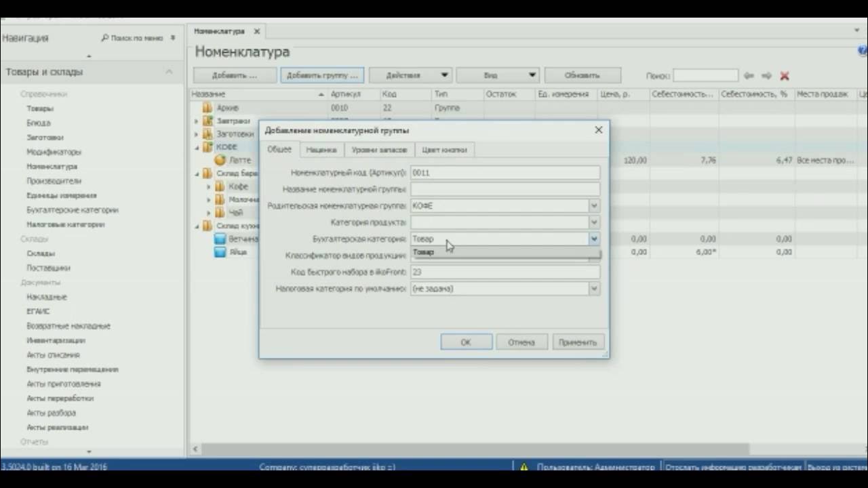Clear the search with the red X icon
This screenshot has width=868, height=488.
pos(785,76)
